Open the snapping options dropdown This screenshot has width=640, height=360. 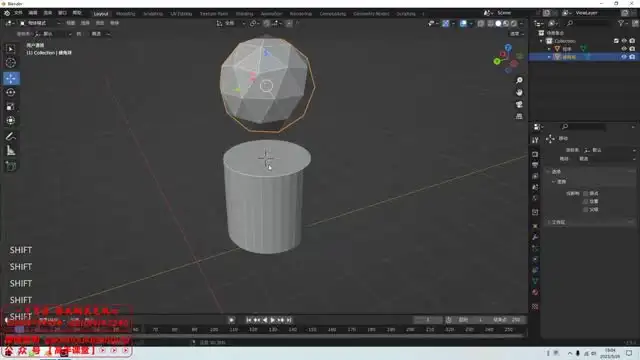click(x=277, y=23)
